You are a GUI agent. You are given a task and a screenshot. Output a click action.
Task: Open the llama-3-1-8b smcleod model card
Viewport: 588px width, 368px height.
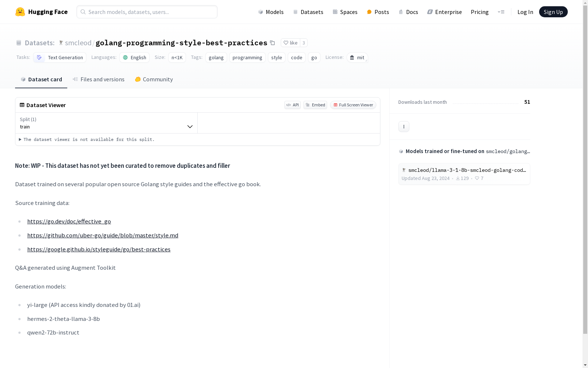coord(464,174)
